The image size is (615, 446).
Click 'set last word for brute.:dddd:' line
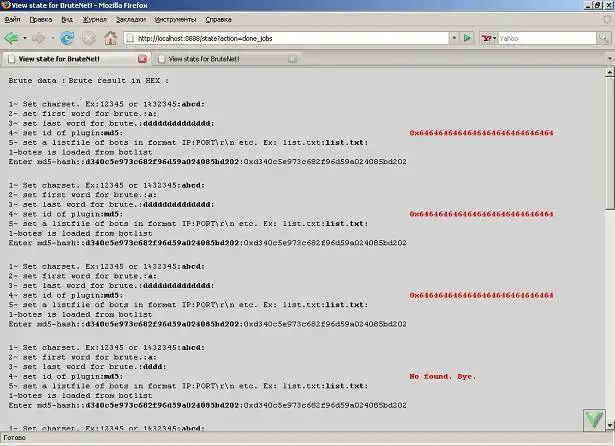tap(87, 367)
